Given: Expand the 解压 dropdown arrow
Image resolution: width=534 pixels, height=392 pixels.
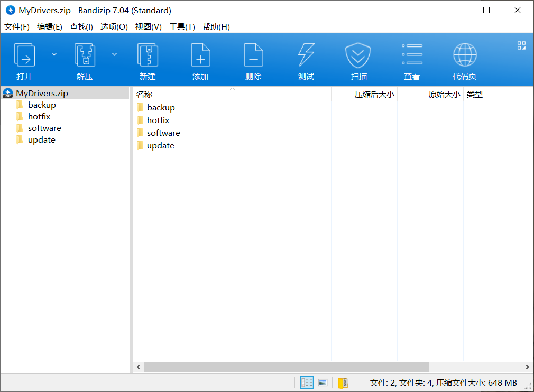Looking at the screenshot, I should click(x=114, y=54).
